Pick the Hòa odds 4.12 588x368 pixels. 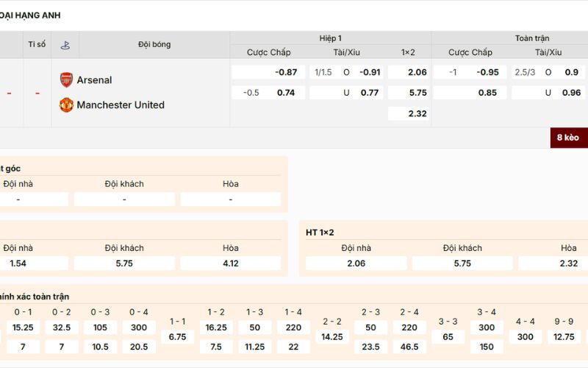point(230,263)
